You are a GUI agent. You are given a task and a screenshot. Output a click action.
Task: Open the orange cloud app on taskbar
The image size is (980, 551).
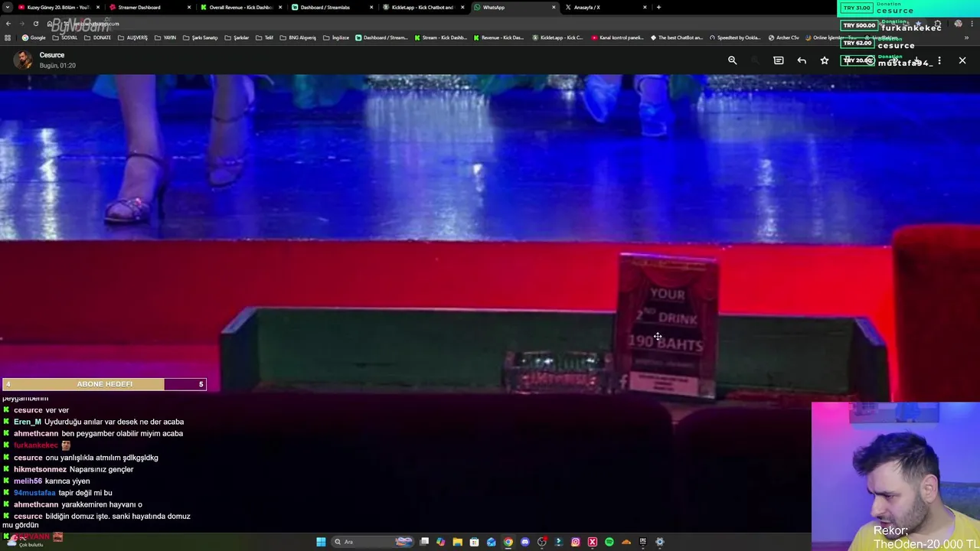click(x=626, y=542)
